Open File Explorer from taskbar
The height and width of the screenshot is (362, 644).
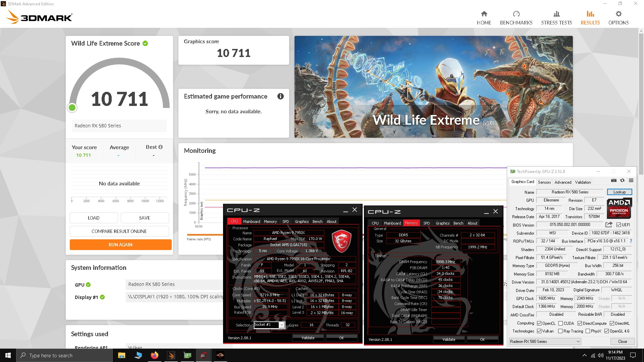tap(121, 355)
